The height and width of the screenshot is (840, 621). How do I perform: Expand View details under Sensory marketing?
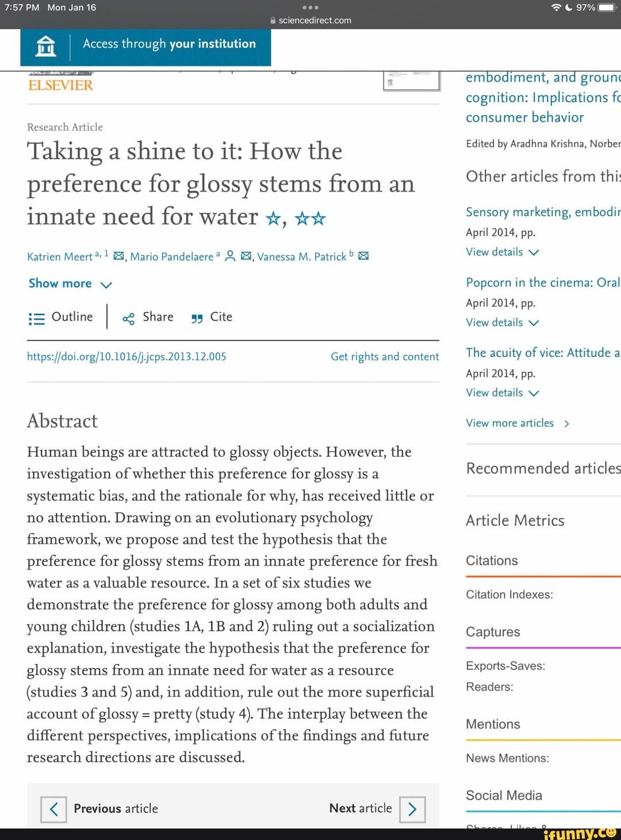[x=502, y=252]
